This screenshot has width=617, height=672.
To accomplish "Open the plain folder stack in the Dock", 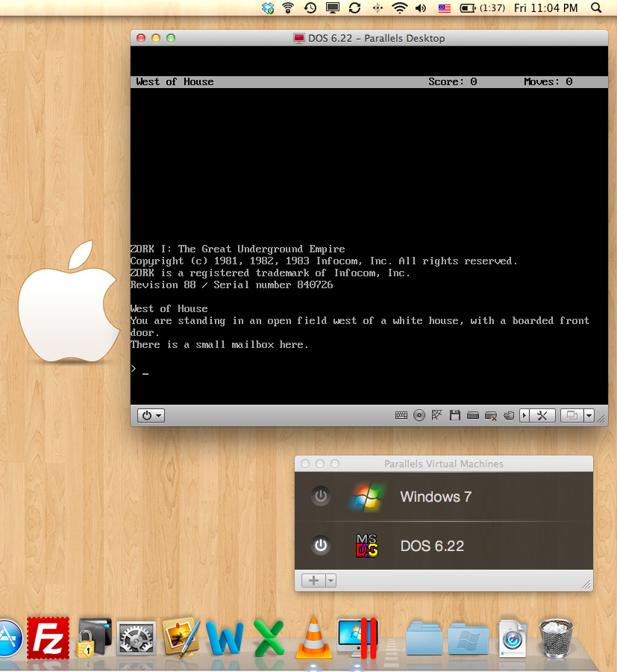I will pyautogui.click(x=425, y=638).
